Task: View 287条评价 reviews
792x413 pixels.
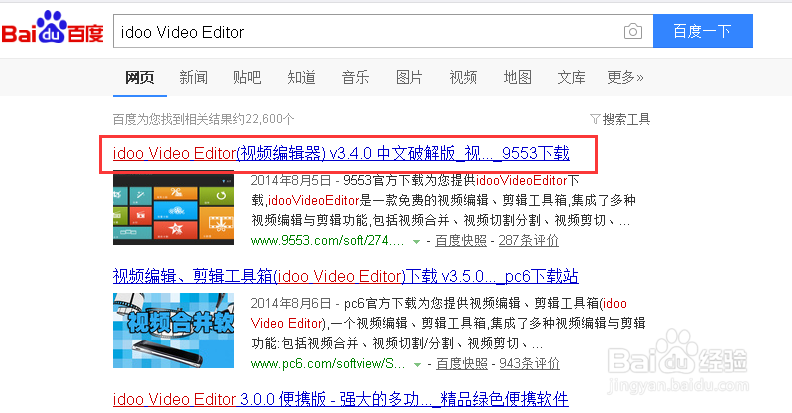Action: 528,240
